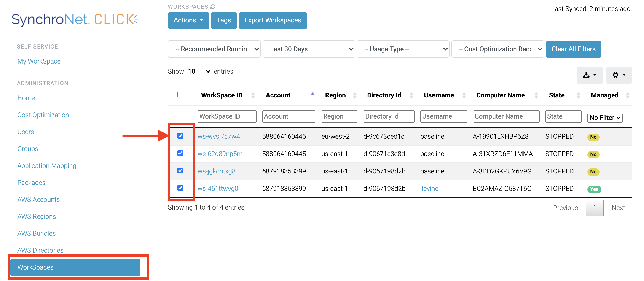
Task: Toggle the select-all header checkbox
Action: [180, 95]
